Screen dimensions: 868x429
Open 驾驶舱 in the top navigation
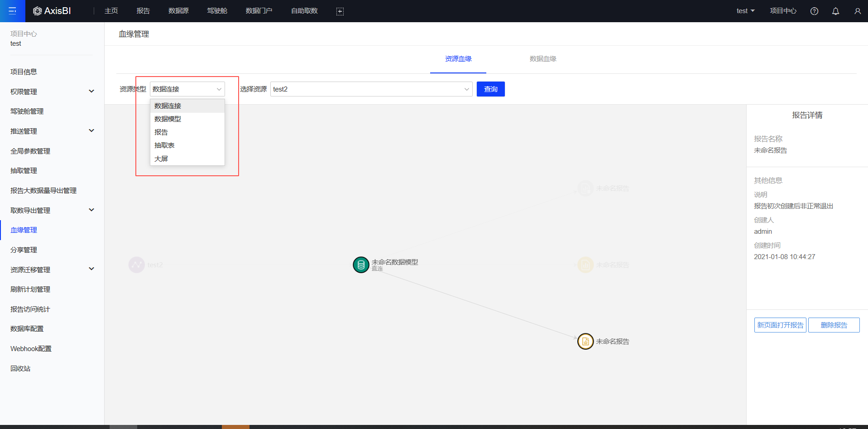pyautogui.click(x=217, y=11)
